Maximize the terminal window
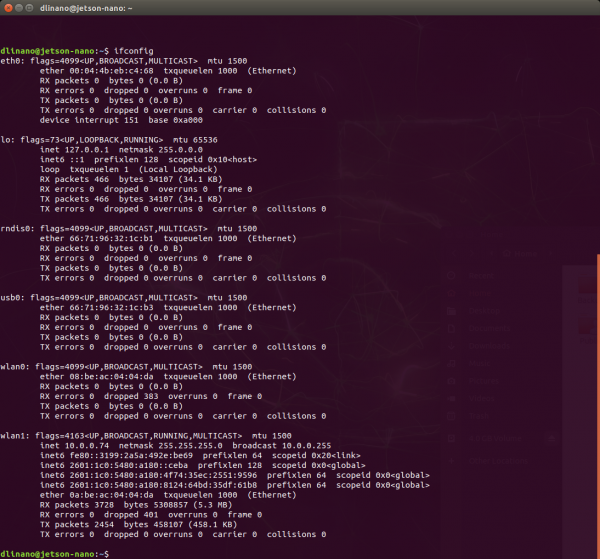This screenshot has width=600, height=559. 29,8
